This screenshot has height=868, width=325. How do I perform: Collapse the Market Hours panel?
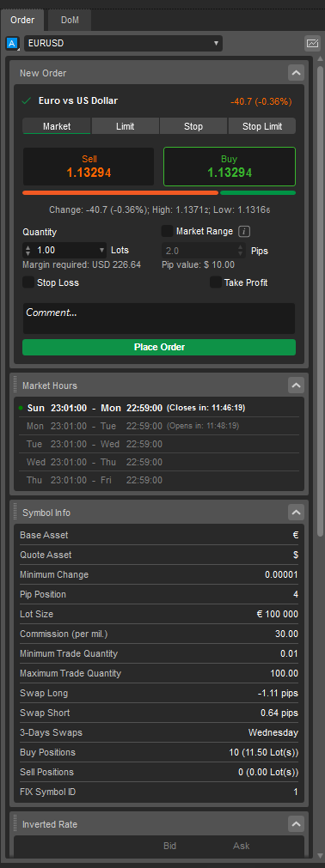[x=296, y=385]
